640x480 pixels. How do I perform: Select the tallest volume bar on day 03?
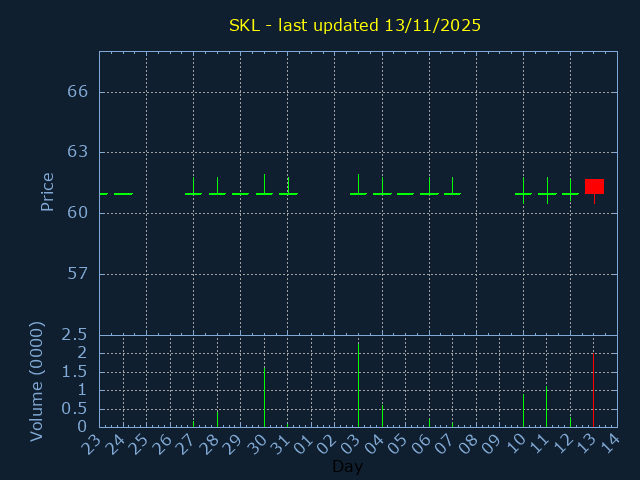tap(358, 385)
